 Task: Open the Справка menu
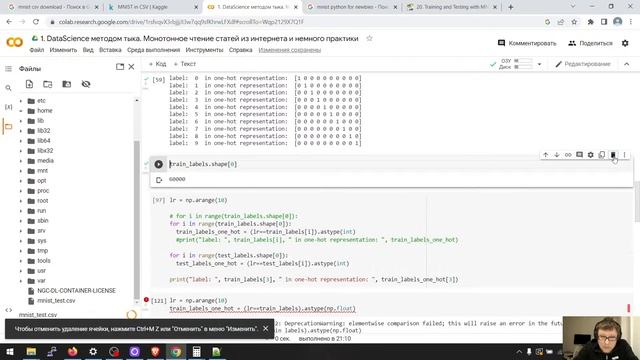coord(240,50)
